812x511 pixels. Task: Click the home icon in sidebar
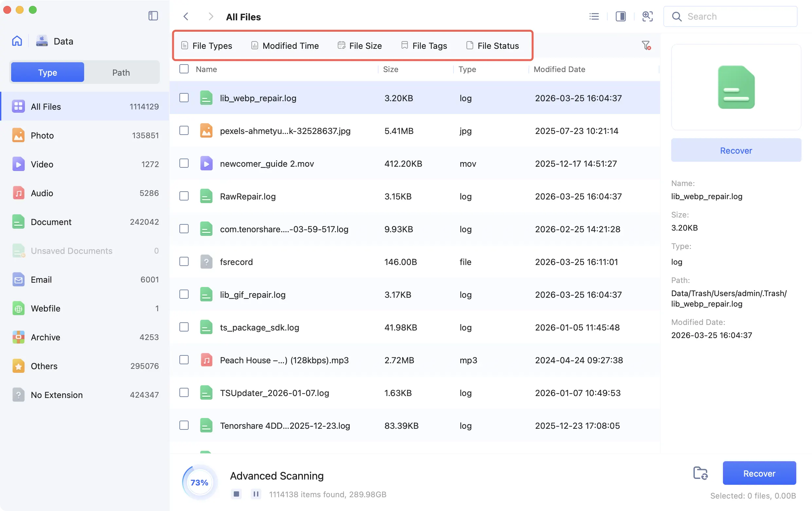coord(17,41)
